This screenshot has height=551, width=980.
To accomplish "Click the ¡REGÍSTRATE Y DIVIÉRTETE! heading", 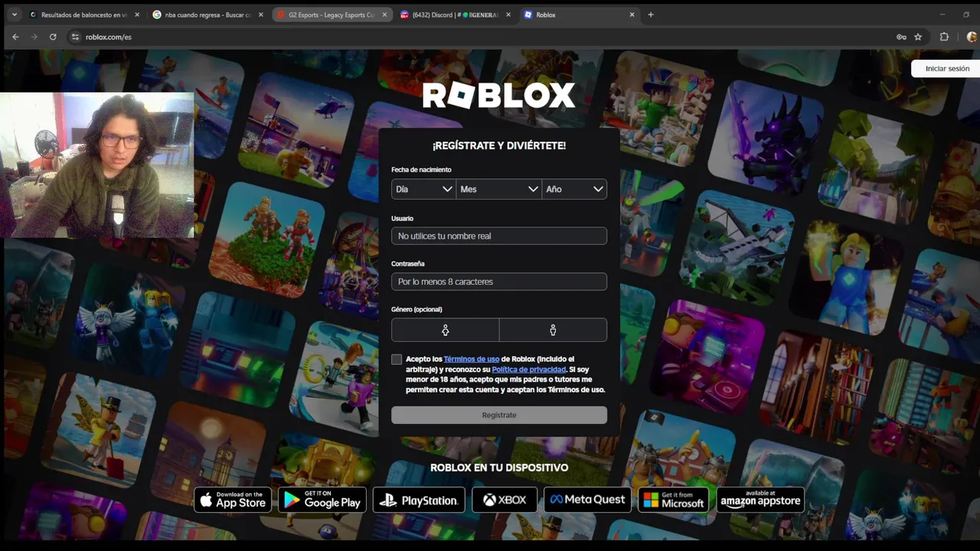I will pyautogui.click(x=499, y=145).
